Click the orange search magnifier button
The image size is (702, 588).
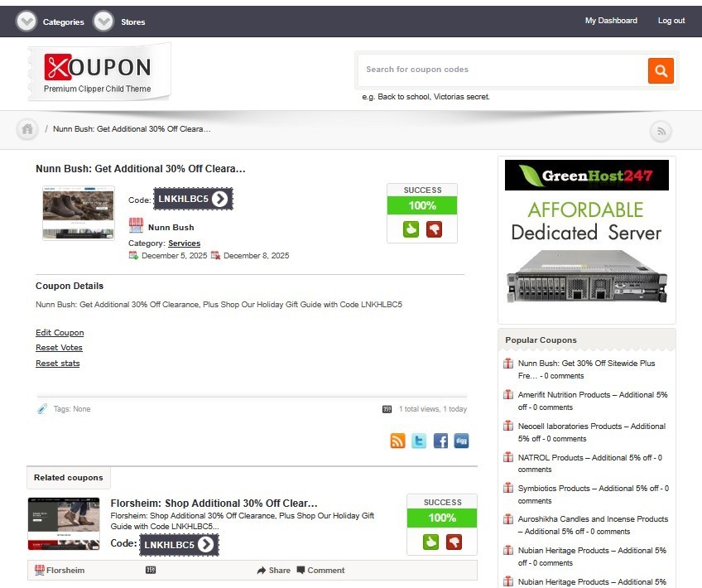point(661,70)
